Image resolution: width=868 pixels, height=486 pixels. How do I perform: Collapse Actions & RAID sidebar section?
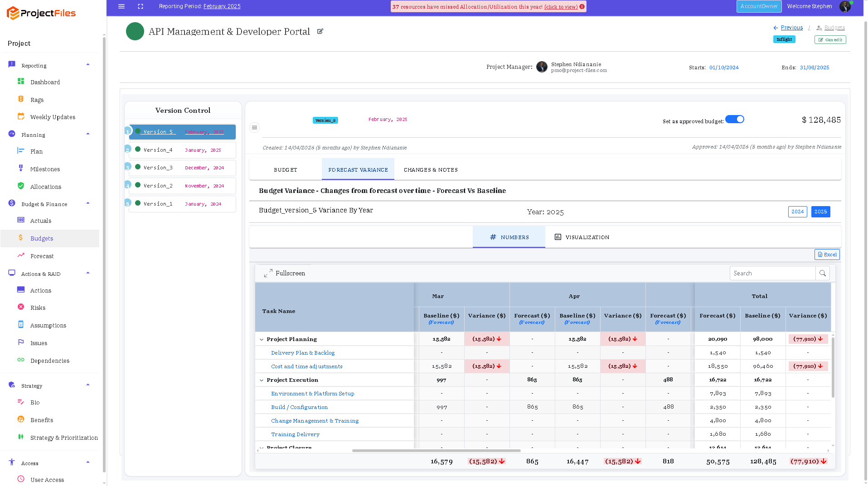[88, 273]
